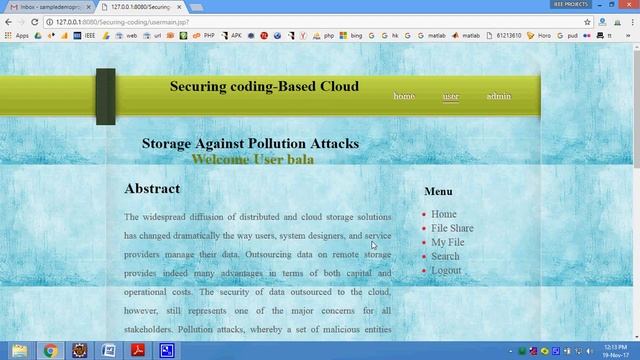
Task: Open the Horo bookmark
Action: [x=539, y=36]
